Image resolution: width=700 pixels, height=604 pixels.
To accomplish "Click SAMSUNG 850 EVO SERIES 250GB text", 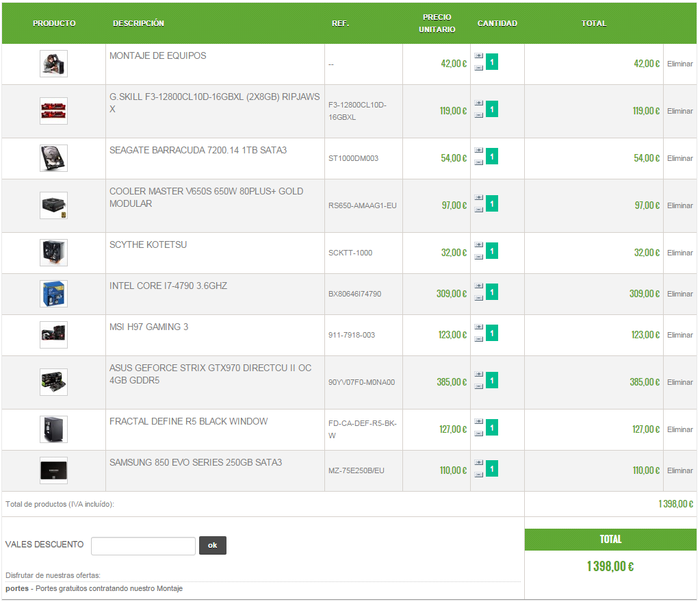I will 196,464.
